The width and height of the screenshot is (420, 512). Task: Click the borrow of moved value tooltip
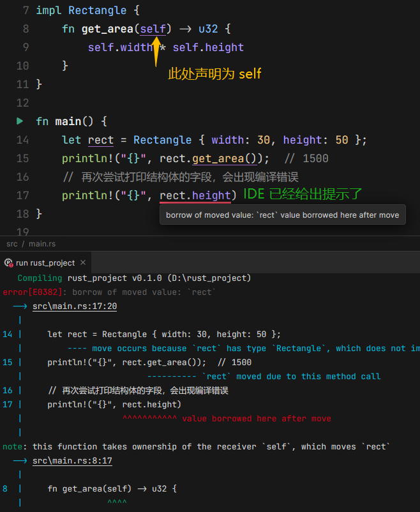(x=283, y=215)
